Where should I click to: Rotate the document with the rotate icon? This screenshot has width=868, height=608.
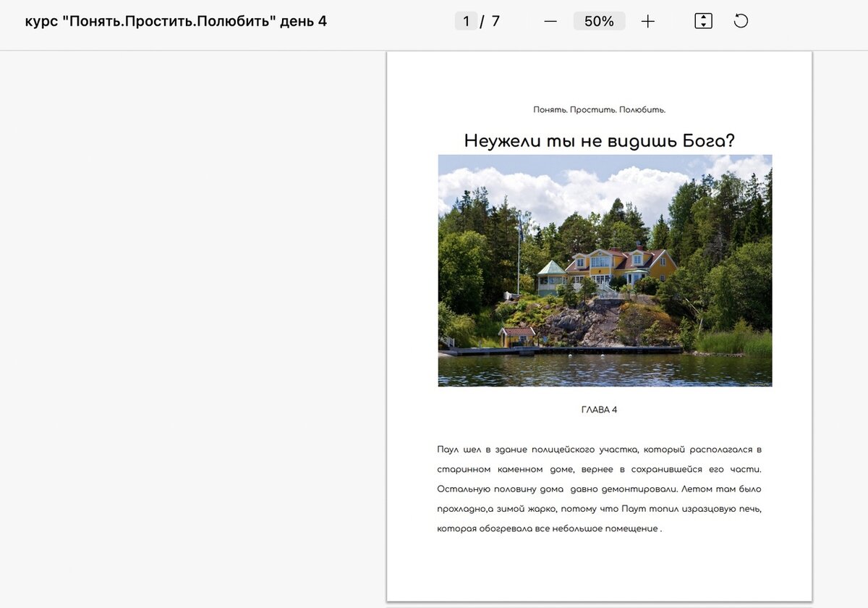[x=741, y=21]
